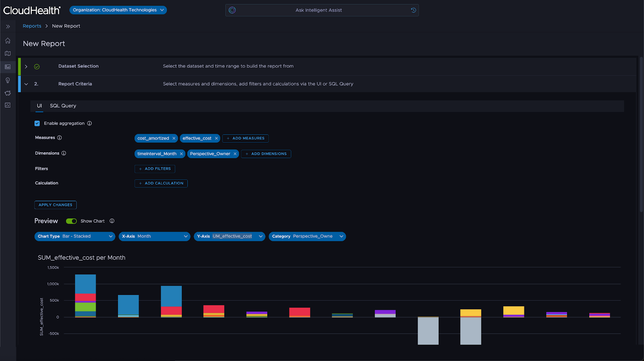Screen dimensions: 644x361
Task: Open the map-shaped Perspectives icon in sidebar
Action: pyautogui.click(x=8, y=54)
